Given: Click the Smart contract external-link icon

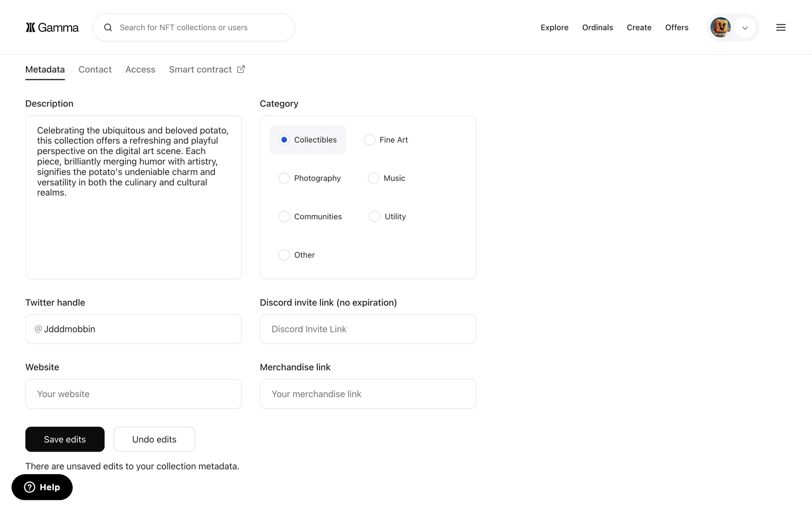Looking at the screenshot, I should click(x=241, y=69).
